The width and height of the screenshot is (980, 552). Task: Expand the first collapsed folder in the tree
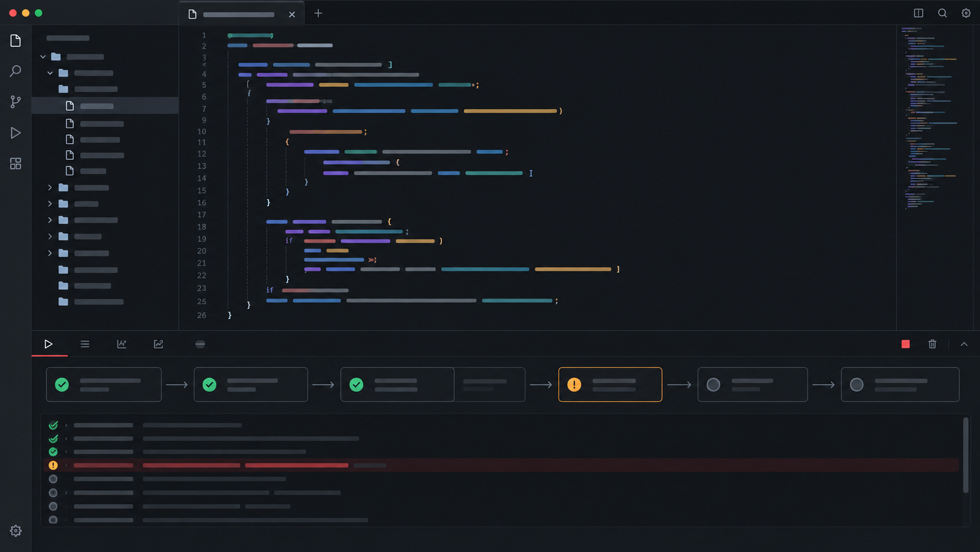50,188
